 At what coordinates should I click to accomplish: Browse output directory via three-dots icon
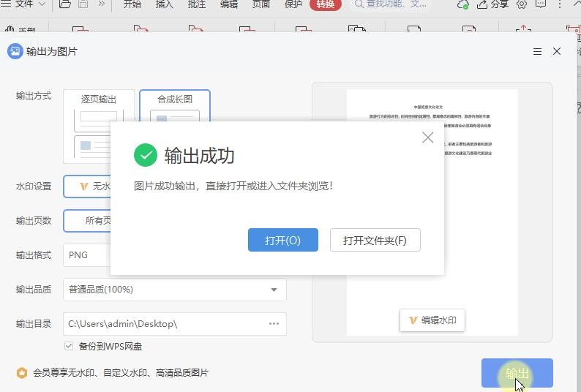274,323
